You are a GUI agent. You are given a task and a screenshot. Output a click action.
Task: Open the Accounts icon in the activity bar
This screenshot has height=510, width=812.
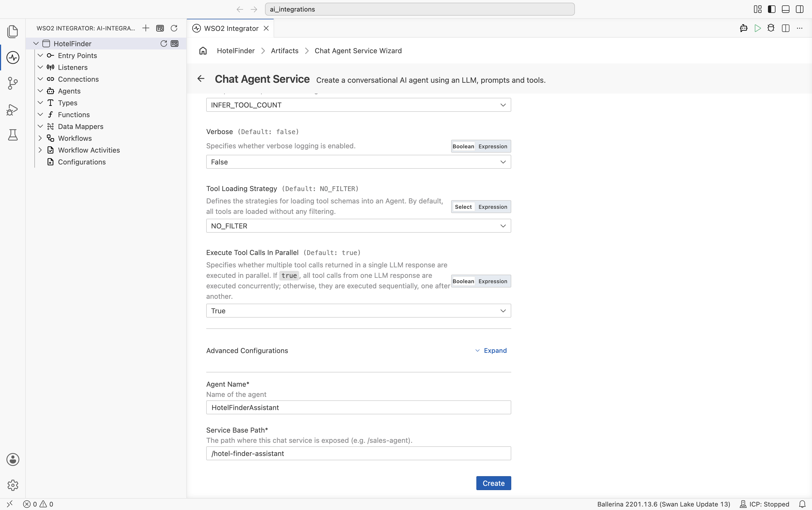tap(12, 459)
